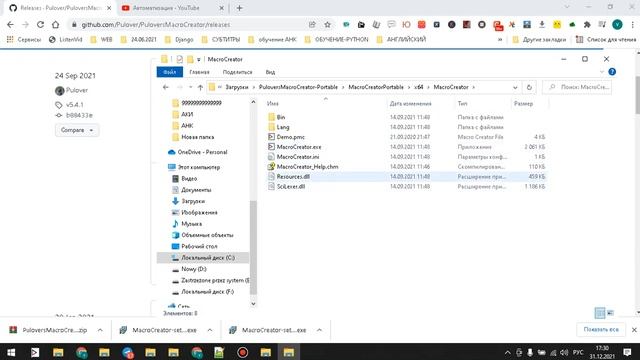Click the Explorer back arrow
The height and width of the screenshot is (360, 640).
(x=166, y=87)
